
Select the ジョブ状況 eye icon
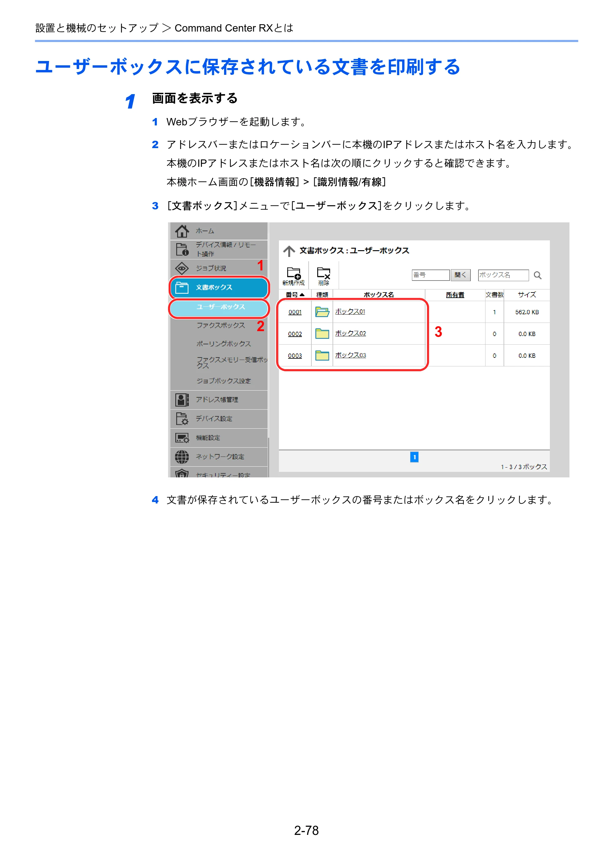[x=182, y=268]
